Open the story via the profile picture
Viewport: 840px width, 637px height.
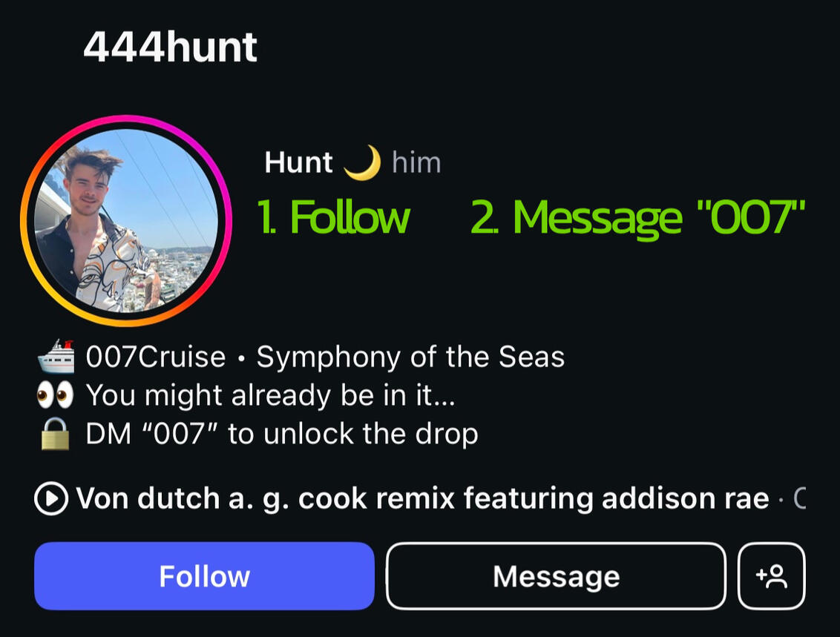point(126,220)
